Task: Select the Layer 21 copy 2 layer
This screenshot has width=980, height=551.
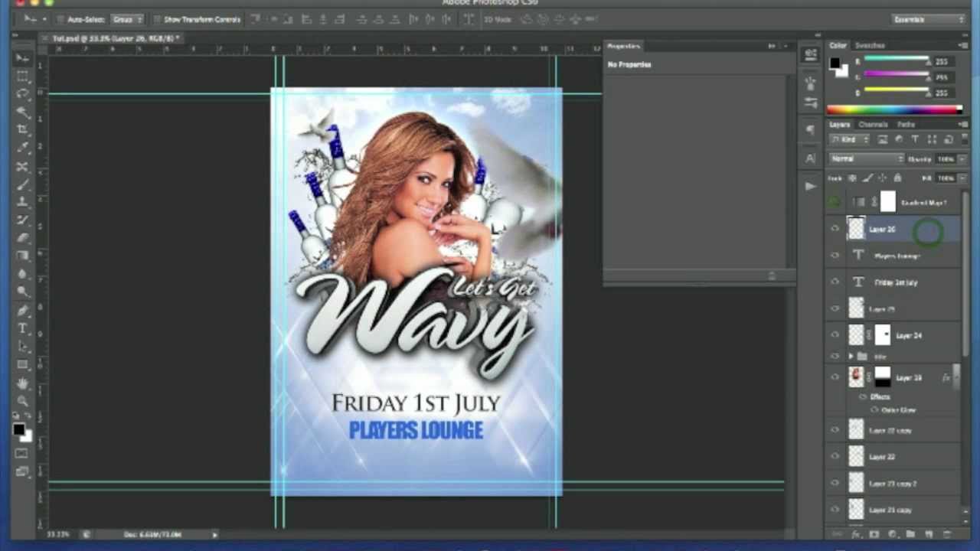Action: (892, 483)
